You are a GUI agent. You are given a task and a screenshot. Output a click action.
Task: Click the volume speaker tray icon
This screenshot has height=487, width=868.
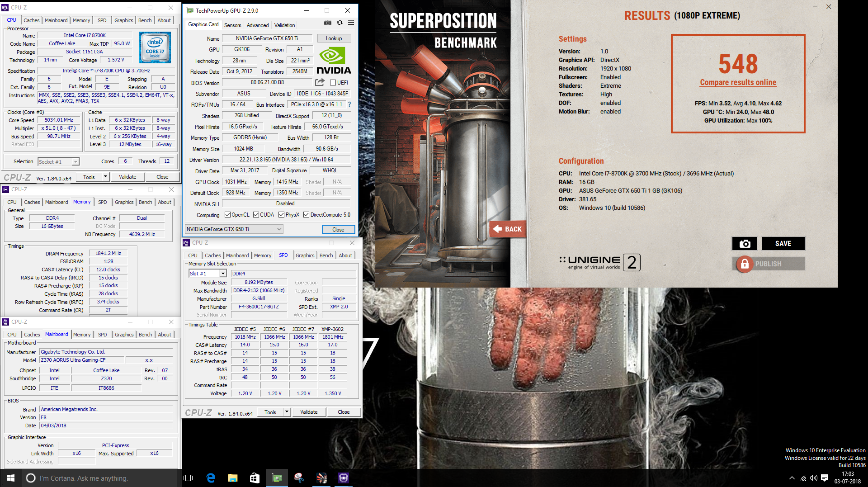tap(814, 478)
